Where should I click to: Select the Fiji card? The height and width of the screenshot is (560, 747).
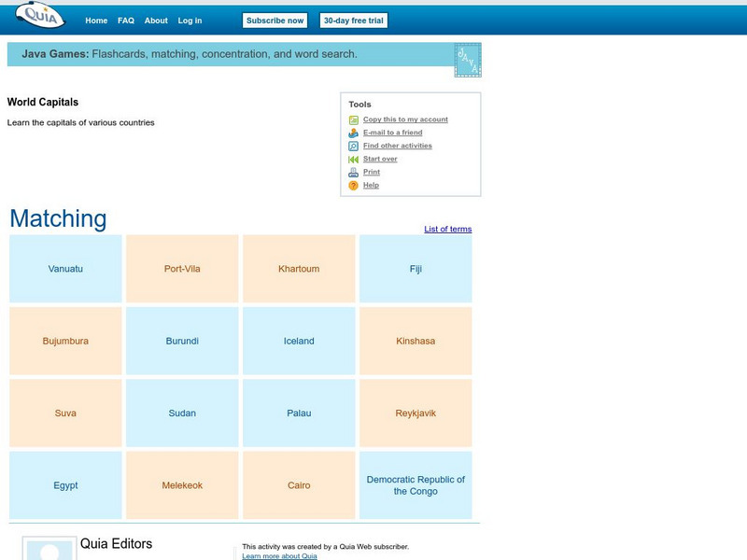(x=416, y=269)
